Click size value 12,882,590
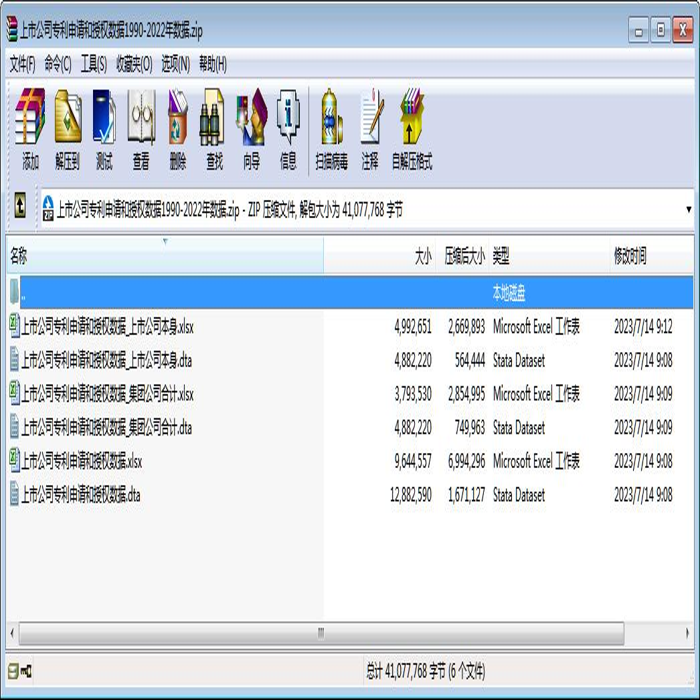The width and height of the screenshot is (700, 700). click(411, 495)
